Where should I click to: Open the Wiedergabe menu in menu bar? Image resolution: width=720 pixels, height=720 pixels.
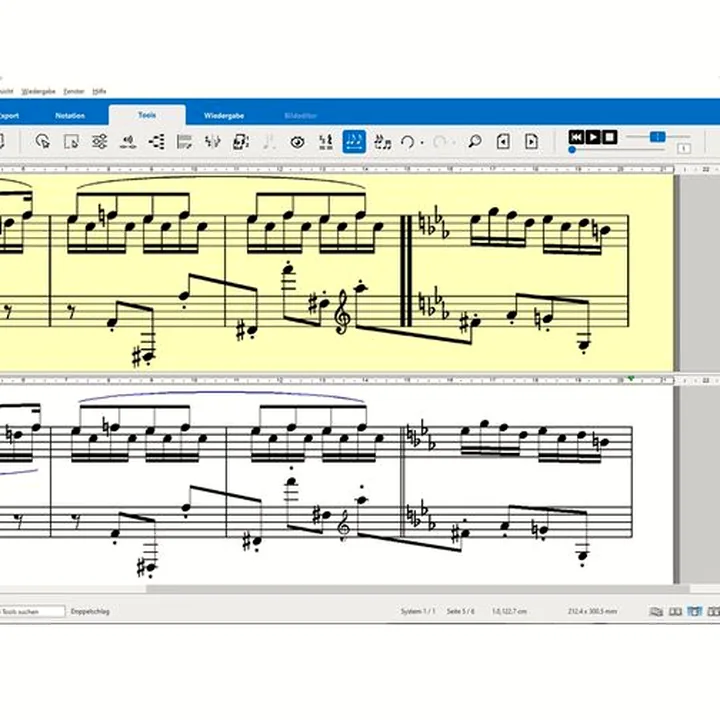point(39,91)
